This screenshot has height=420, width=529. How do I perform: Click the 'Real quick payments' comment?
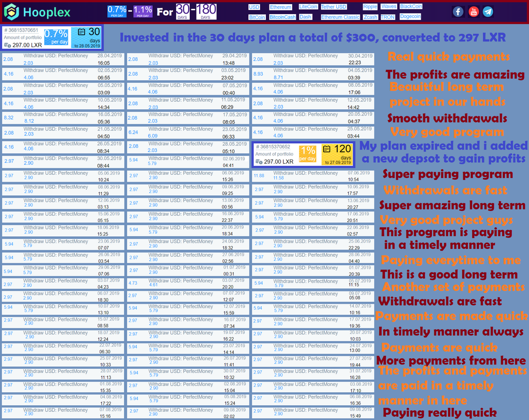pyautogui.click(x=449, y=56)
